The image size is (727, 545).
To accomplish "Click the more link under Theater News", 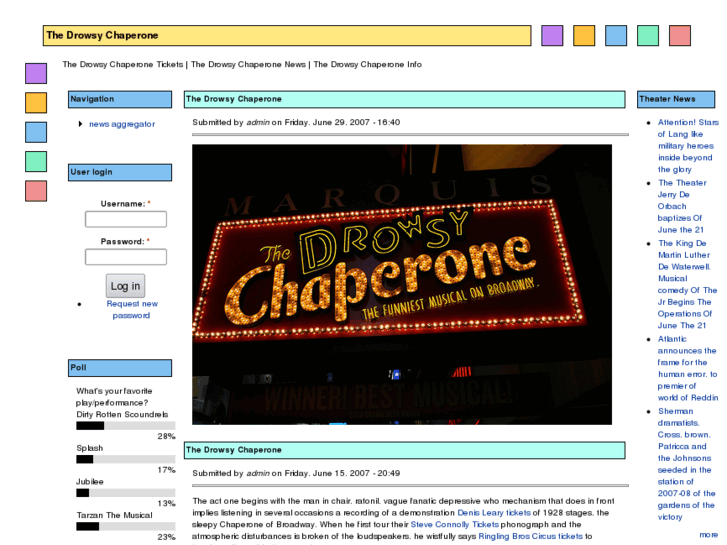I will coord(708,534).
